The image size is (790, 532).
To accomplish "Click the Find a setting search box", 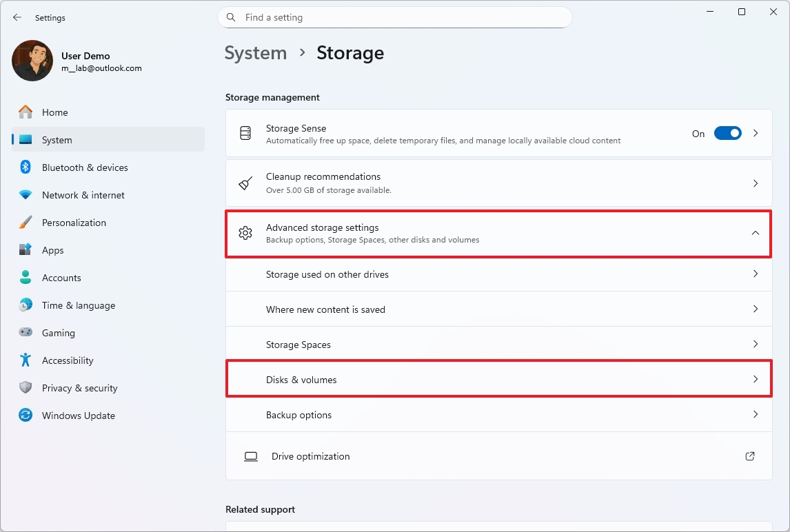I will (394, 17).
